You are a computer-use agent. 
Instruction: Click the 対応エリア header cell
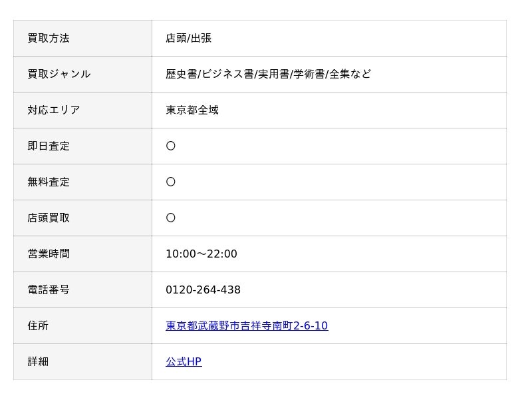pyautogui.click(x=82, y=110)
